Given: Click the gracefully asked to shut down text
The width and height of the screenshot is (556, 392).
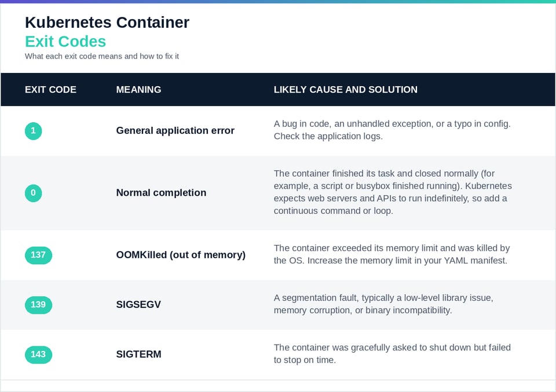Looking at the screenshot, I should 392,353.
